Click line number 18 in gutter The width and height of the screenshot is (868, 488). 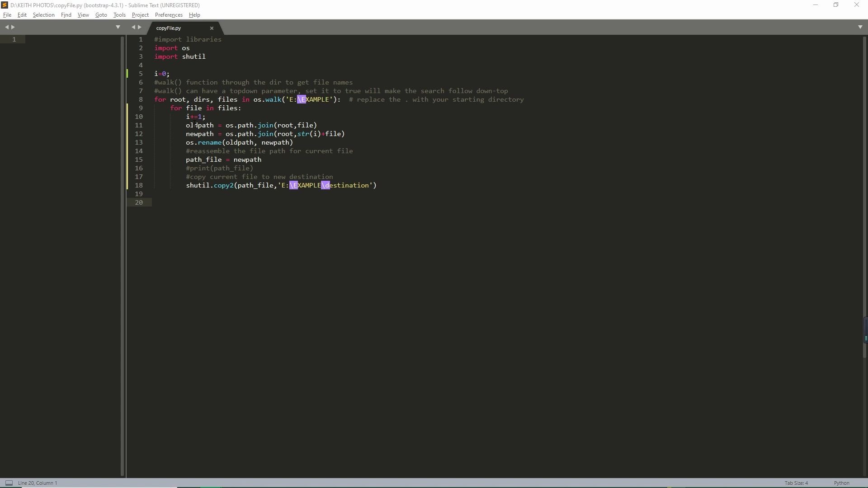(x=139, y=185)
